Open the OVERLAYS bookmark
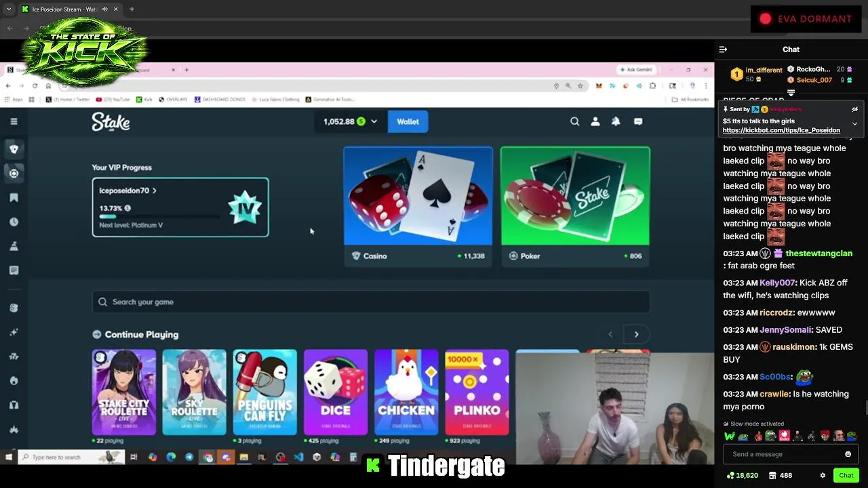868x488 pixels. tap(173, 100)
